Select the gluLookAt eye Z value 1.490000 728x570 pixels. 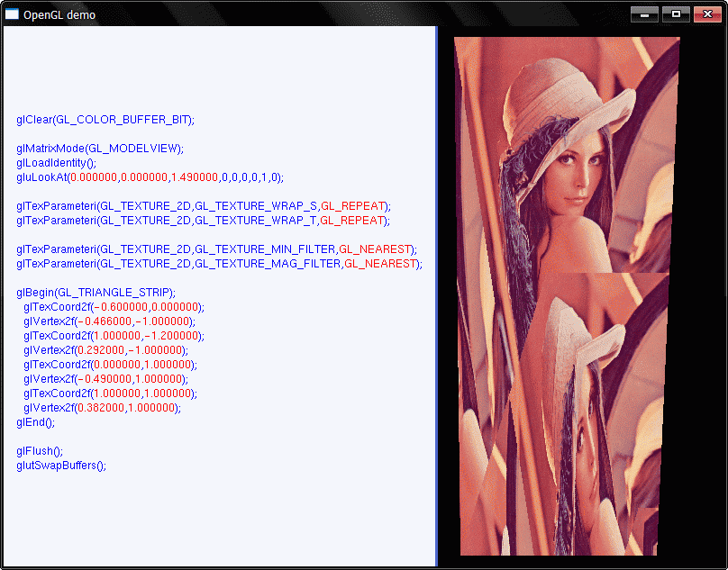(x=195, y=177)
